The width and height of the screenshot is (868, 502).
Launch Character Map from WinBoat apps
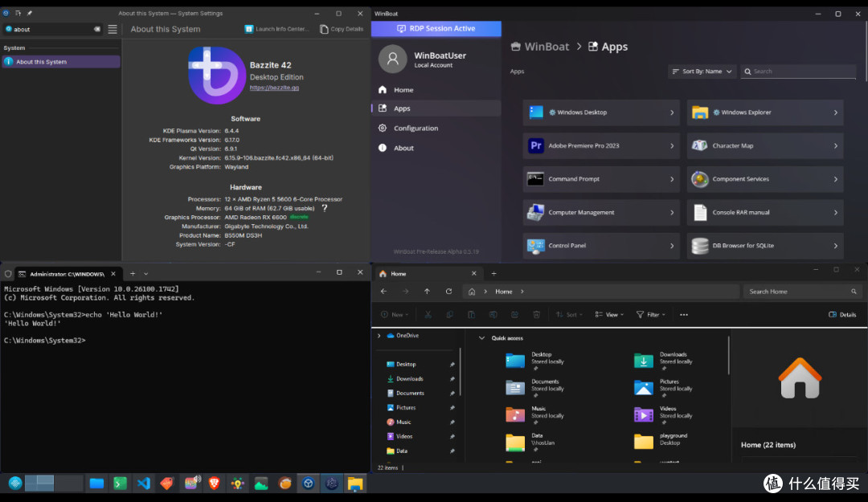coord(765,145)
